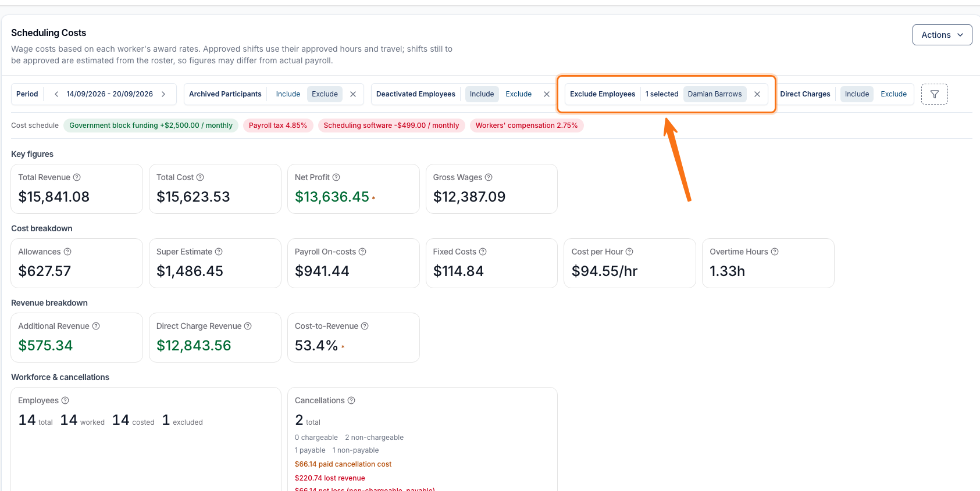This screenshot has height=491, width=980.
Task: Show help for Cost per Hour
Action: pos(629,252)
